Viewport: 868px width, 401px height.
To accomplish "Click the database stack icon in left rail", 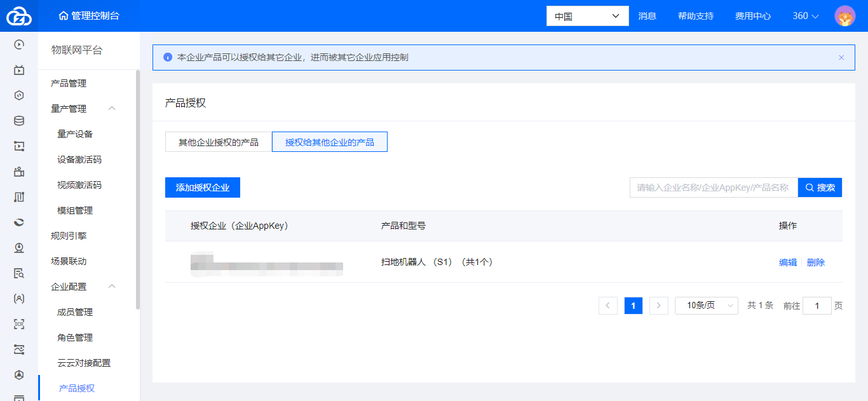I will point(19,121).
